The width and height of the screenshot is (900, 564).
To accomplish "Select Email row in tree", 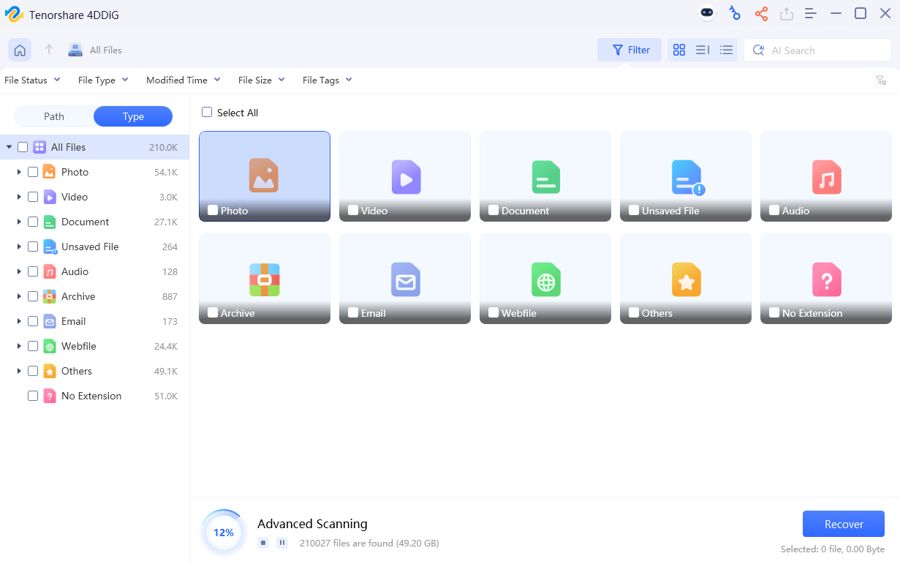I will click(95, 321).
